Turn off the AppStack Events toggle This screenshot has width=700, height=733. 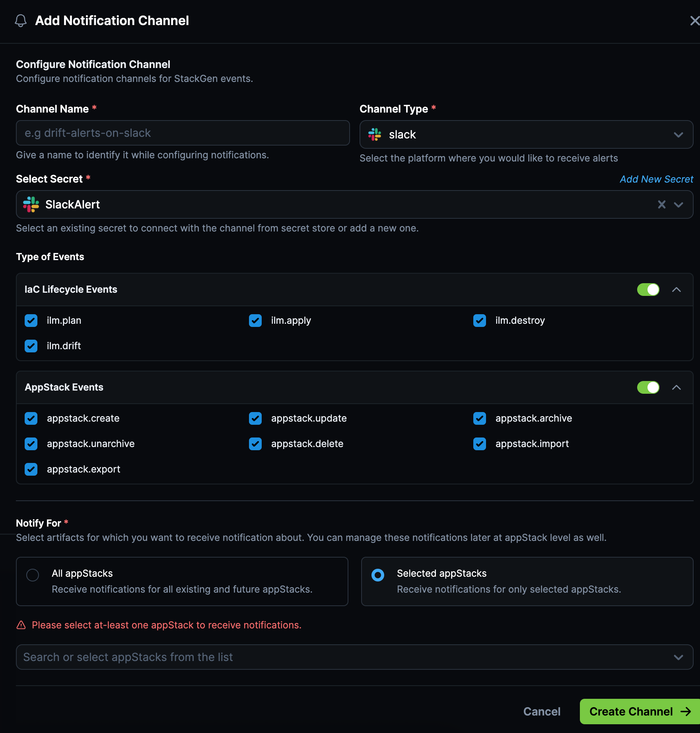tap(648, 387)
